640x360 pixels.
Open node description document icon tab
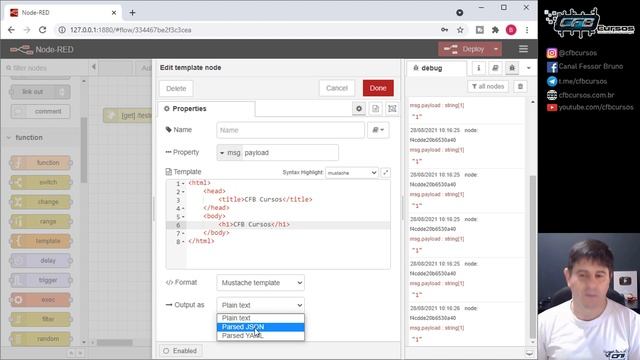[x=376, y=109]
